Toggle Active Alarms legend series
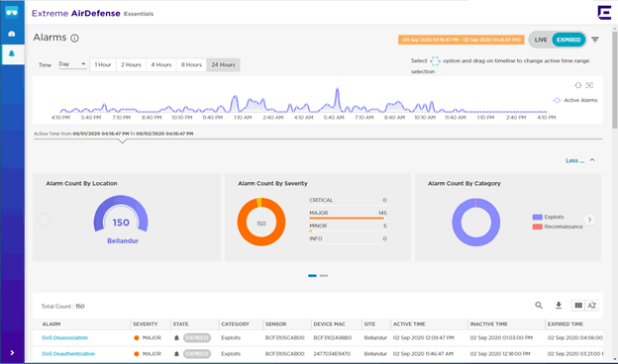The image size is (618, 364). 575,100
